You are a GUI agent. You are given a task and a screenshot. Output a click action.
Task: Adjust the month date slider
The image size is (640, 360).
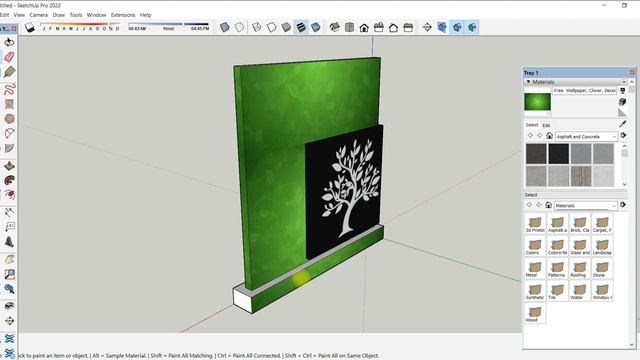[80, 27]
